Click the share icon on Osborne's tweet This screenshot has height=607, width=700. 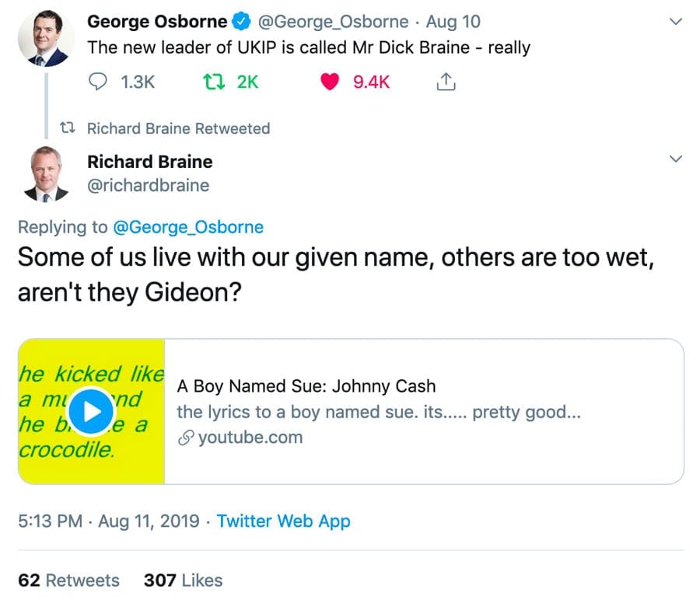pos(446,82)
